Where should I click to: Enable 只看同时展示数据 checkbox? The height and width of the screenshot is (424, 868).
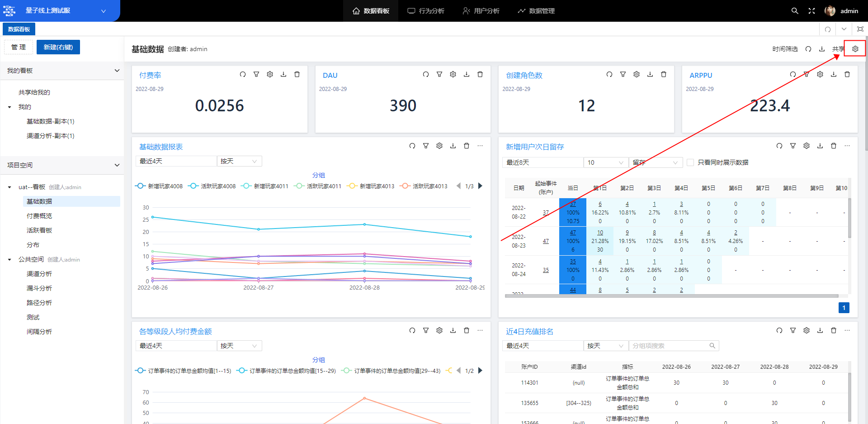pyautogui.click(x=690, y=162)
